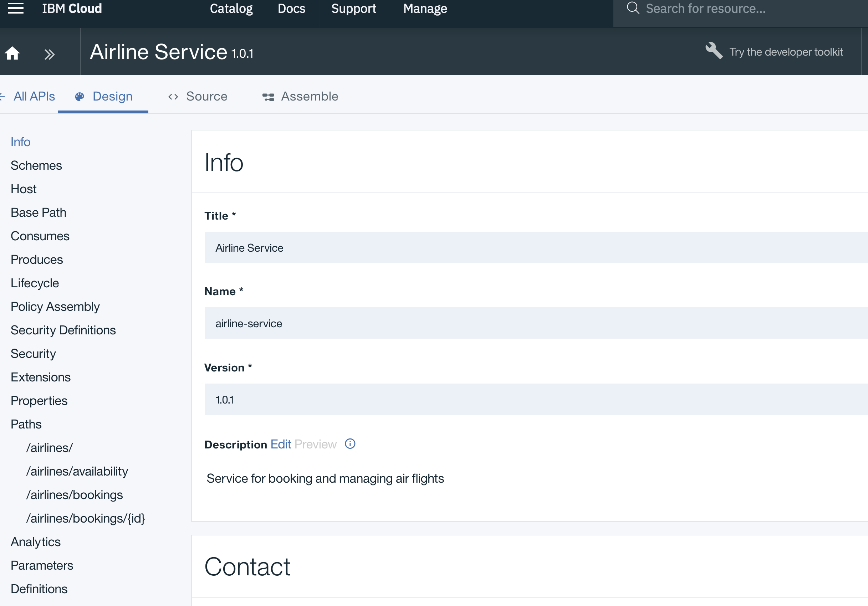
Task: Click the wrench developer toolkit icon
Action: pos(713,51)
